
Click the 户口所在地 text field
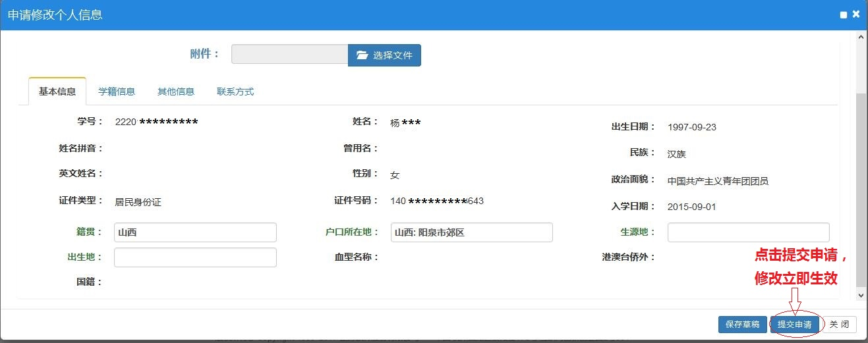point(471,232)
